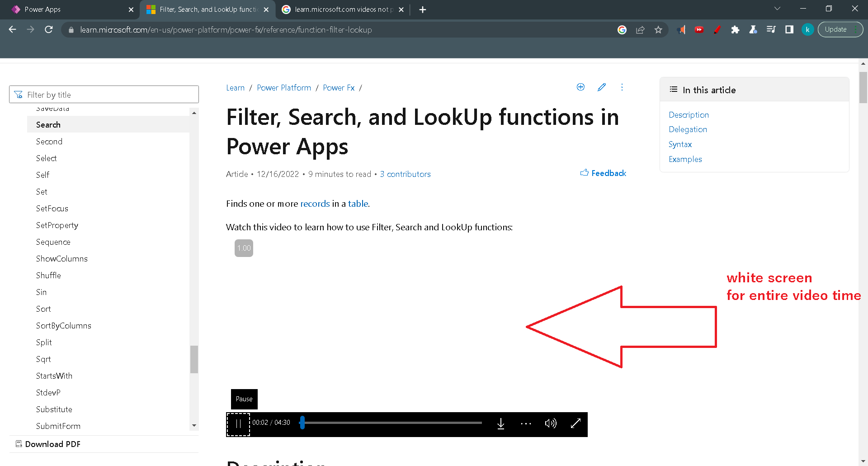Mute the video volume speaker icon
The height and width of the screenshot is (466, 868).
click(551, 423)
